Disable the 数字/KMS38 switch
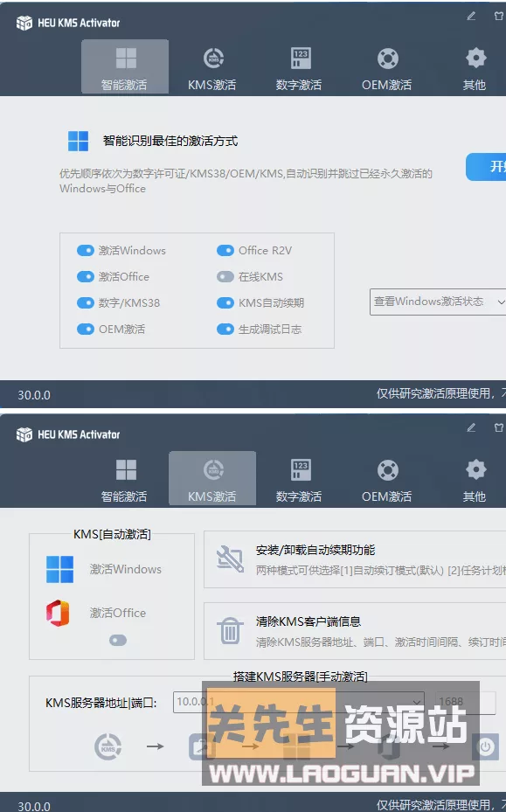Screen dimensions: 506x812 click(86, 302)
